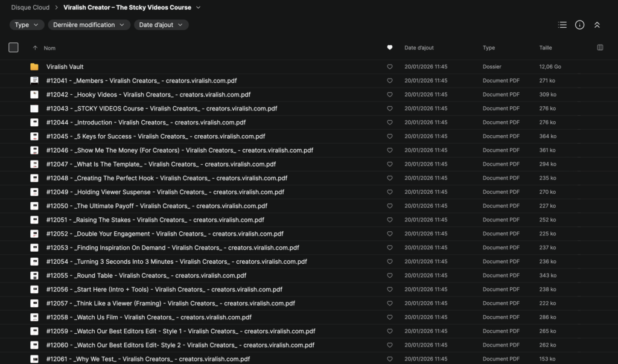Open the Dernière modification filter
Screen dimensions: 618x364
point(89,25)
